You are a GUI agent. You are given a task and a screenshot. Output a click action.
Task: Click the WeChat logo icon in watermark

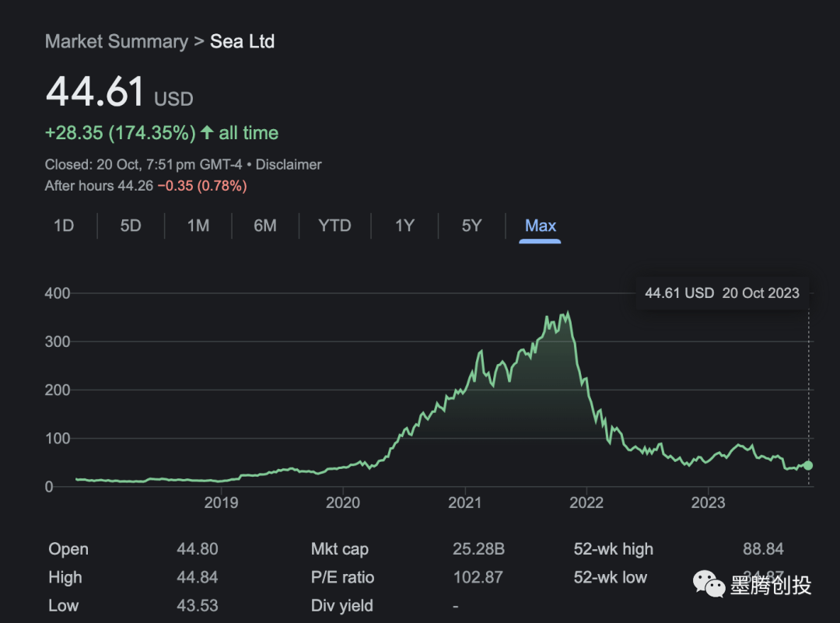coord(708,583)
